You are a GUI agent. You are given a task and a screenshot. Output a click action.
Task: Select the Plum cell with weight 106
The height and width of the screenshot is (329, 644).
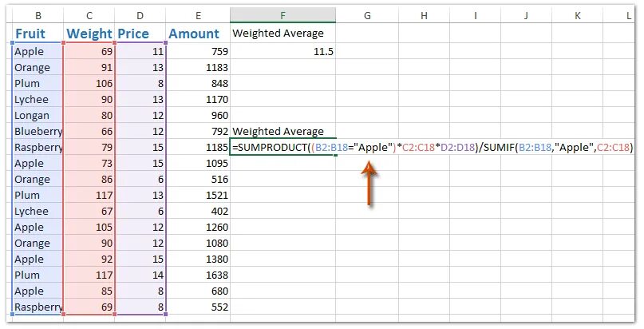click(38, 83)
